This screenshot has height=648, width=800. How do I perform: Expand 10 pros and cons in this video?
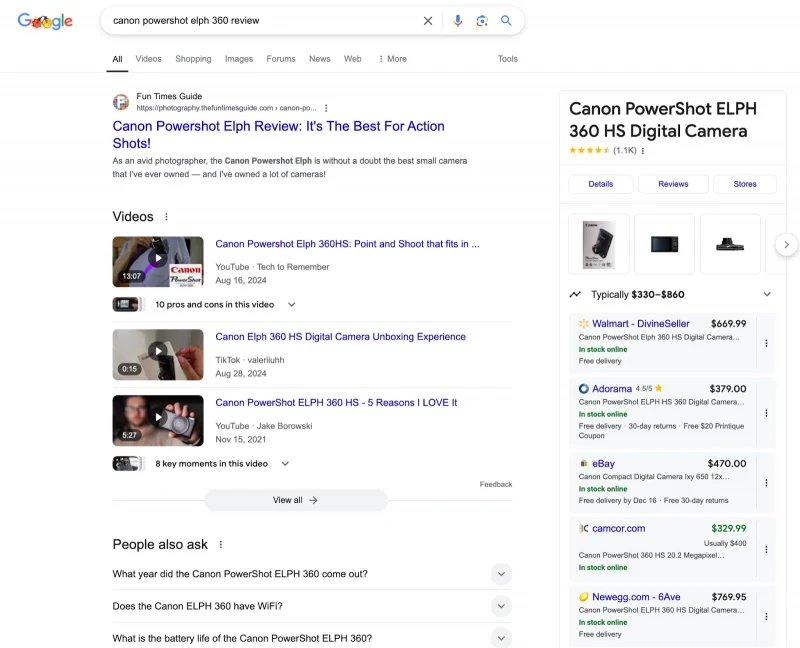pyautogui.click(x=226, y=305)
